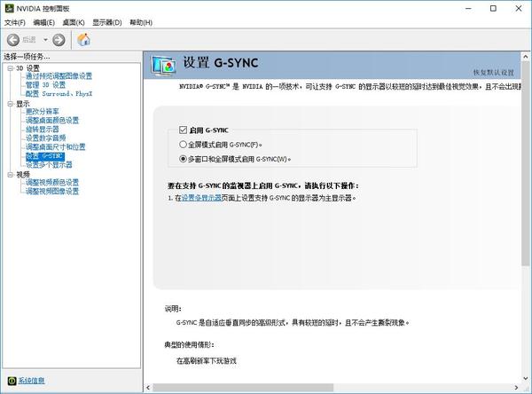Select 多窗口和全屏模式启用 G-SYNC radio button
The height and width of the screenshot is (394, 532).
coord(183,159)
